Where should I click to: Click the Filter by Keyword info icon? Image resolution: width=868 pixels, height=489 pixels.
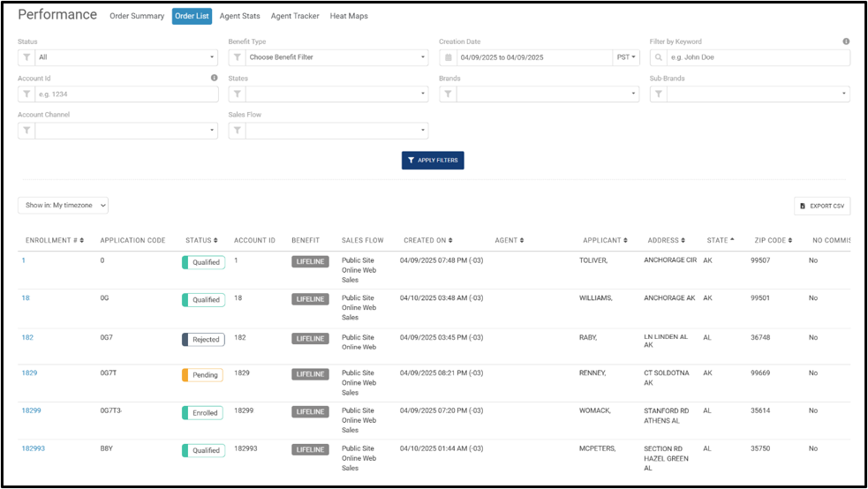(846, 41)
